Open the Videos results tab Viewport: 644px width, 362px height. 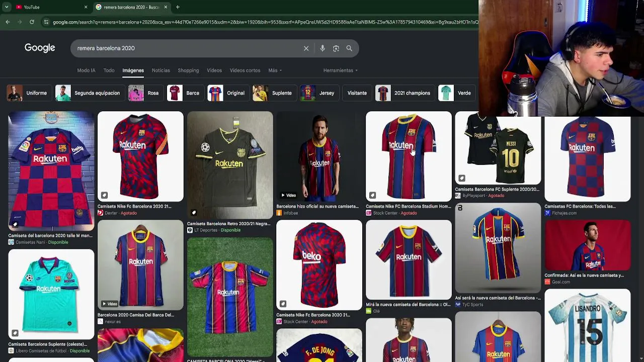[x=214, y=70]
